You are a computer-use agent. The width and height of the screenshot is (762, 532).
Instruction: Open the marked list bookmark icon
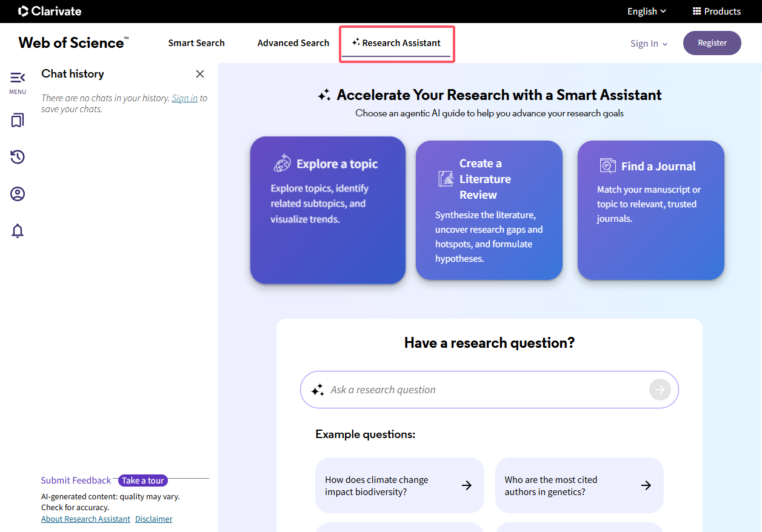(18, 121)
